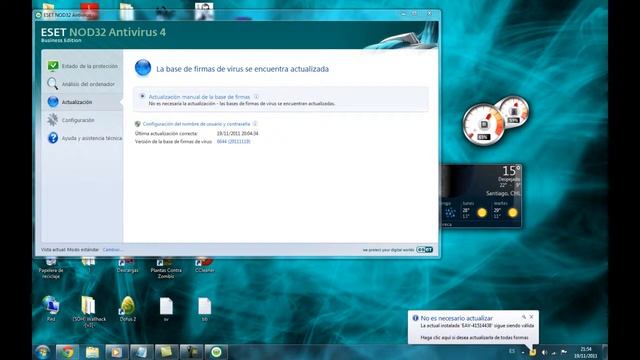640x360 pixels.
Task: Click the 'Vista actual: Modo estándar' text
Action: pos(70,249)
